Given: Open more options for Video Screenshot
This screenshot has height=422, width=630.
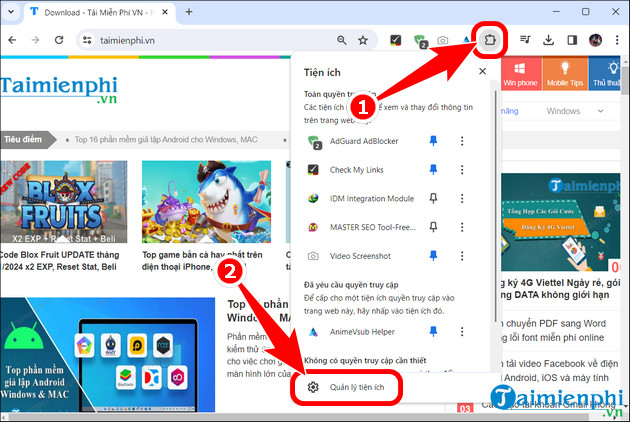Looking at the screenshot, I should (x=462, y=256).
